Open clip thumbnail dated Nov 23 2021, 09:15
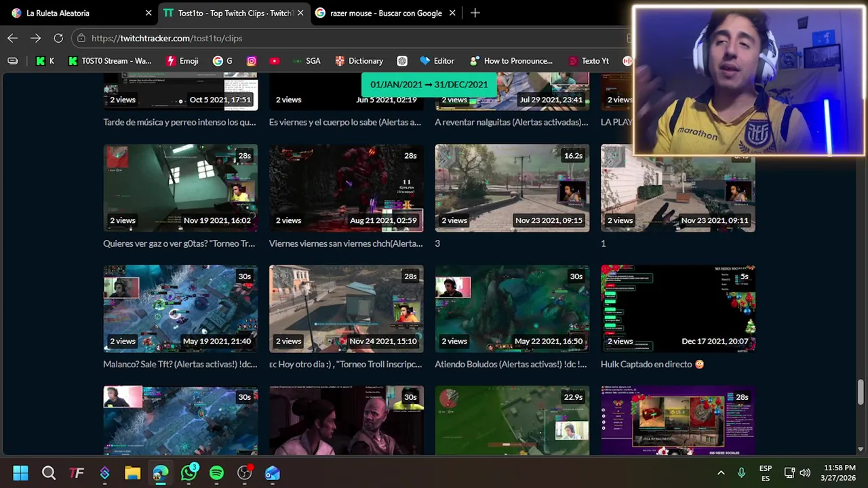The image size is (868, 488). point(512,188)
